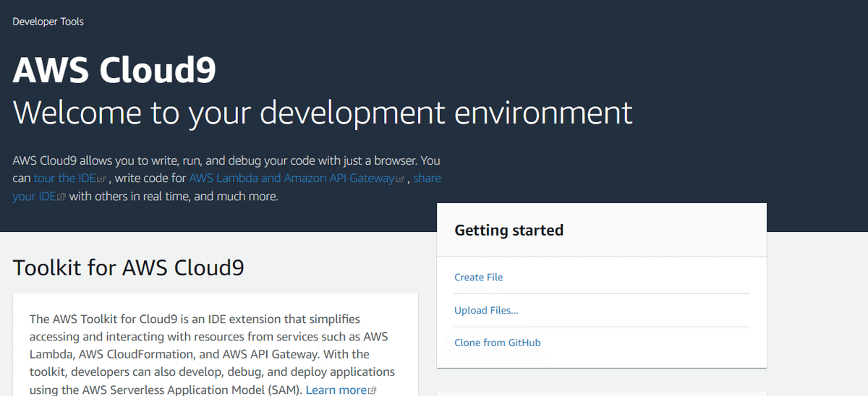Select Clone from GitHub option
868x396 pixels.
pos(498,343)
